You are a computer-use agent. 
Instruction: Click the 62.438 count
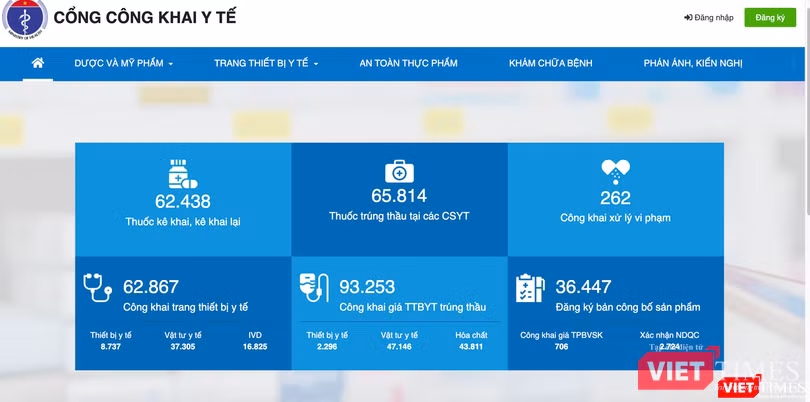click(x=183, y=201)
